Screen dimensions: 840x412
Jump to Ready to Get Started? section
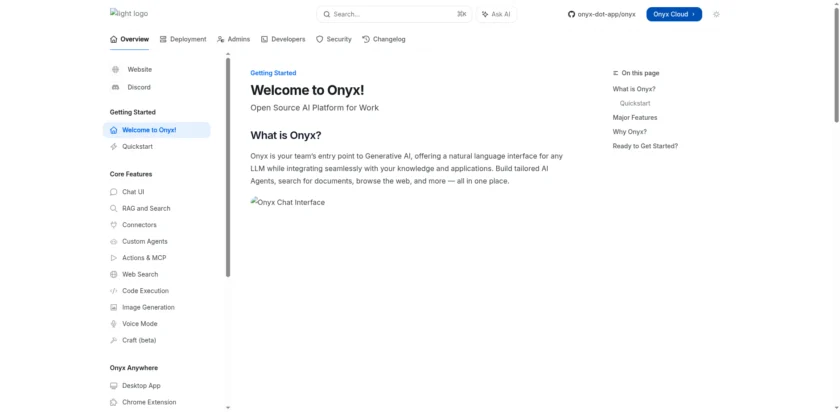[x=645, y=146]
